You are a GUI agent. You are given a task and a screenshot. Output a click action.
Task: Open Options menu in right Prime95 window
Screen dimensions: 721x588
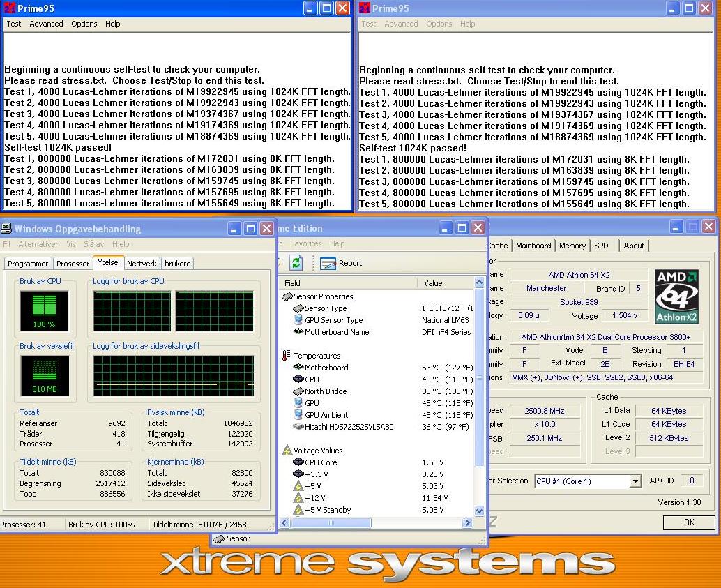[439, 24]
